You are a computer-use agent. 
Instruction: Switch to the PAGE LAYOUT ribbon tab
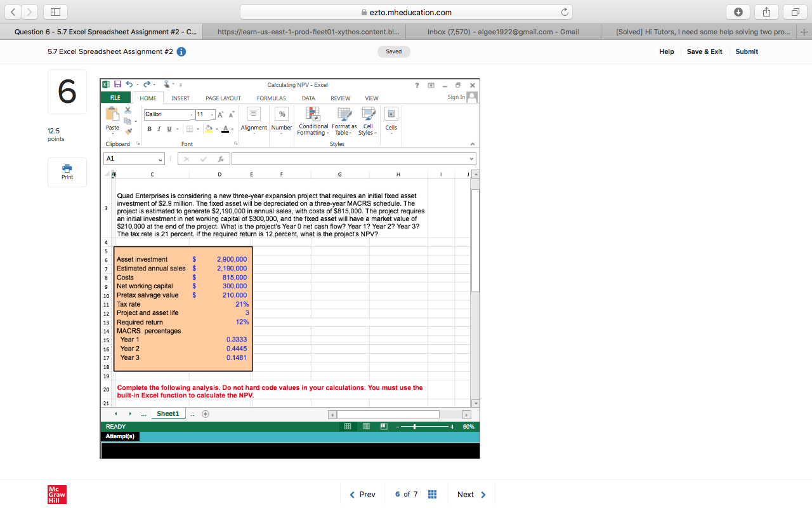(223, 98)
